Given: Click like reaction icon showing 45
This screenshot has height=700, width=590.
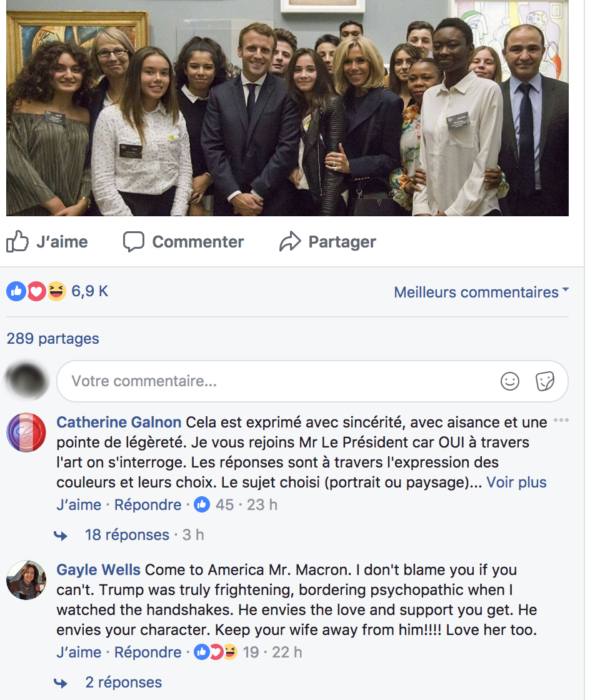Looking at the screenshot, I should (x=201, y=504).
